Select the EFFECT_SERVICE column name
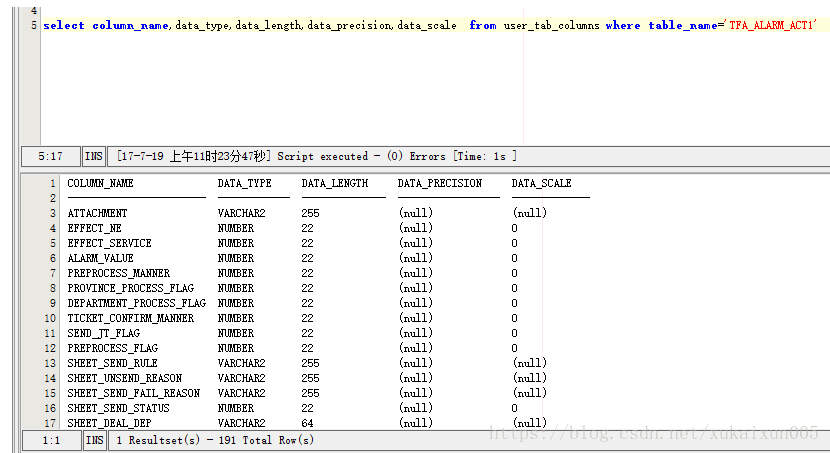Screen dimensions: 830x453 coord(109,243)
